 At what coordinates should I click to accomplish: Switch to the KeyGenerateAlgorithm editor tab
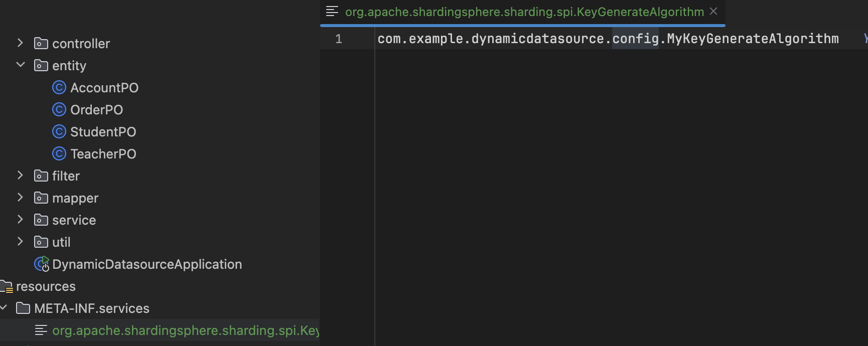coord(524,12)
